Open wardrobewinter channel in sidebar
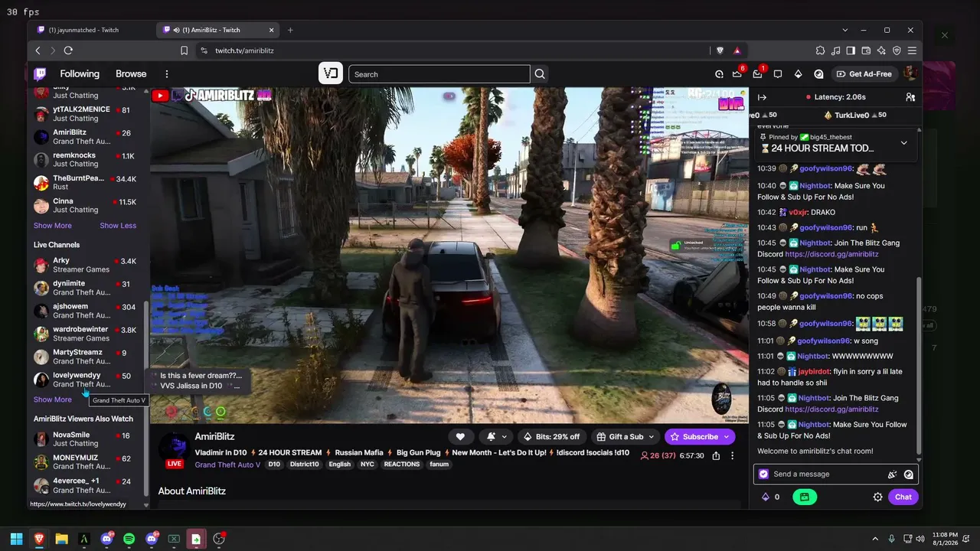The width and height of the screenshot is (980, 551). [x=87, y=334]
